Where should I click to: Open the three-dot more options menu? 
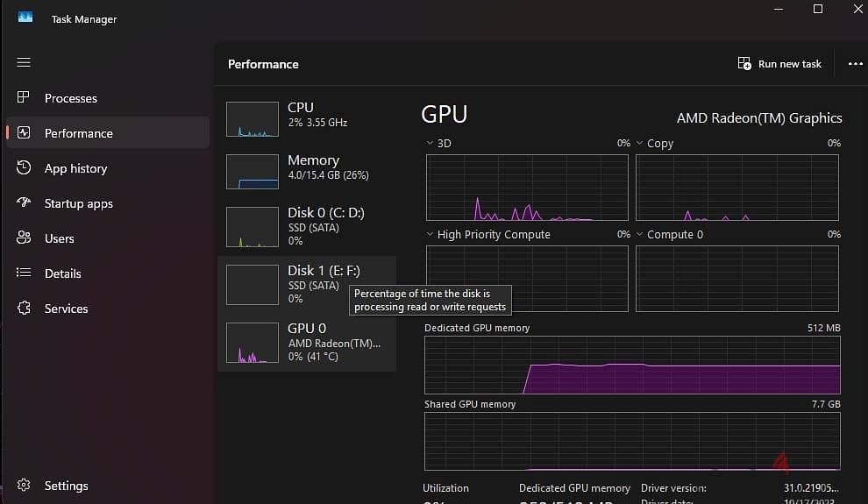855,64
